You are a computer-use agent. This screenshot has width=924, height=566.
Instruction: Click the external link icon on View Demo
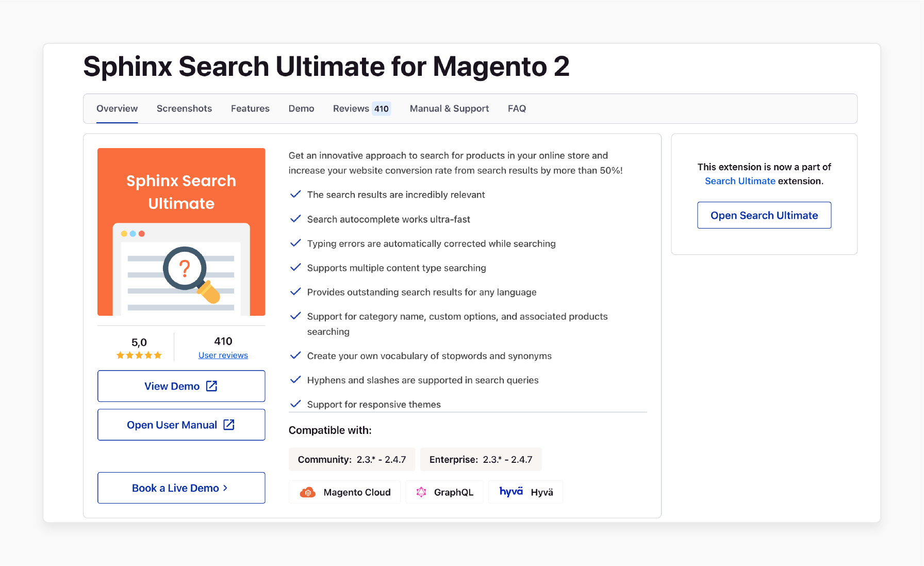coord(211,385)
